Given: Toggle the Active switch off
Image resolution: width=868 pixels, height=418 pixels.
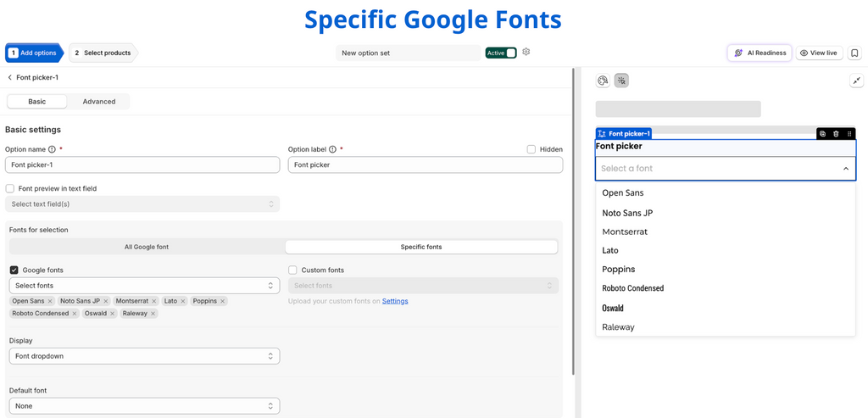Looking at the screenshot, I should pyautogui.click(x=501, y=53).
